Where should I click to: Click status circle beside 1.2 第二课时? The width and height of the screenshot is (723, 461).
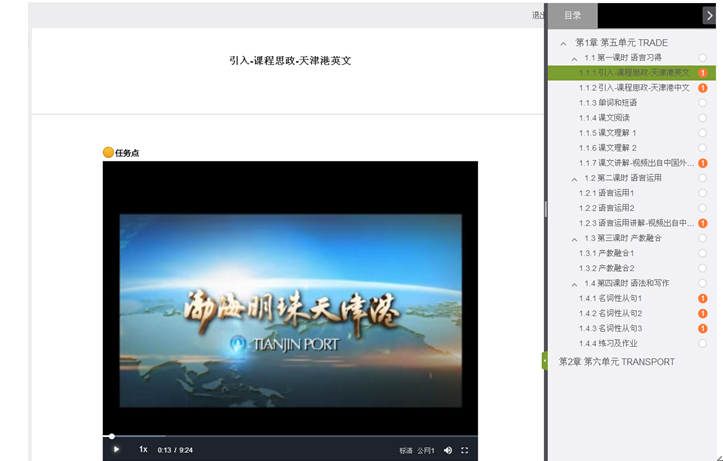(x=702, y=178)
